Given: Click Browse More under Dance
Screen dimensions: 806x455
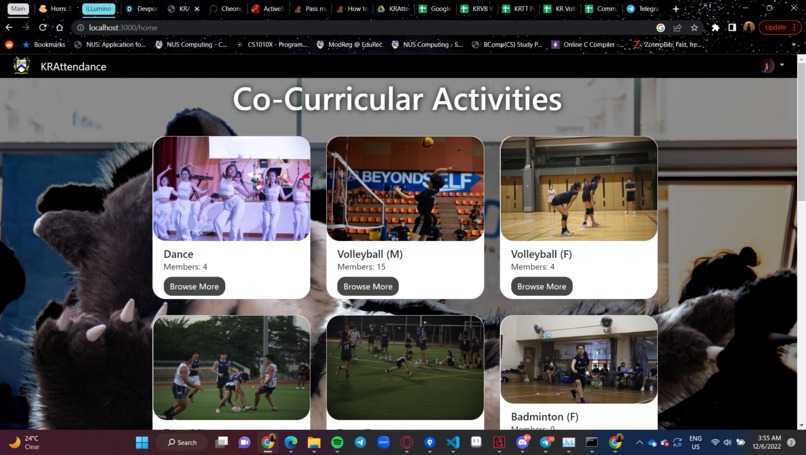Looking at the screenshot, I should click(x=194, y=286).
